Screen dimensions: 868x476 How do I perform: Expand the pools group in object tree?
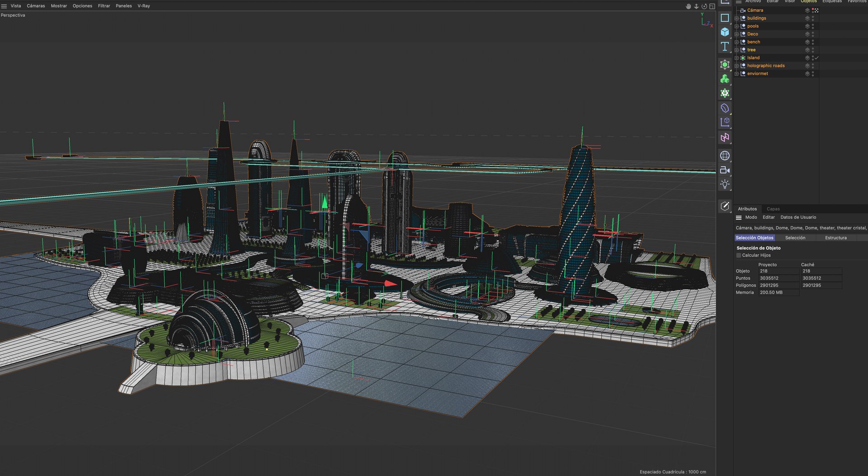[x=736, y=26]
